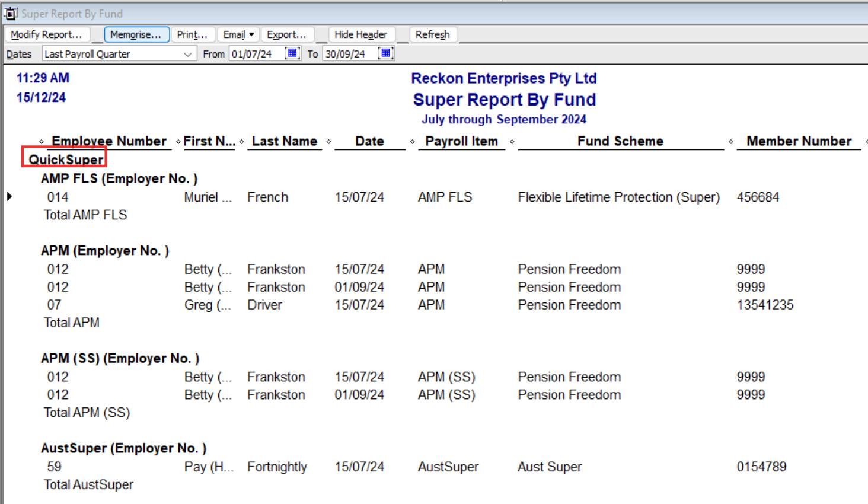The width and height of the screenshot is (868, 504).
Task: Click employee number 59
Action: [54, 467]
